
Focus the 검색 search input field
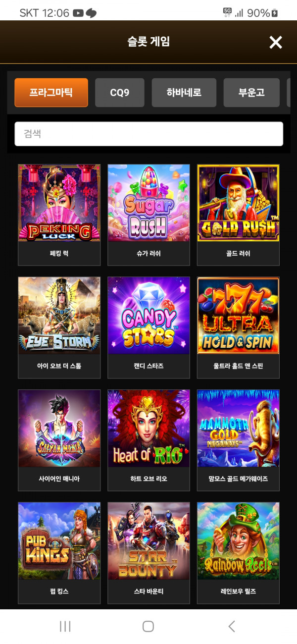click(148, 134)
